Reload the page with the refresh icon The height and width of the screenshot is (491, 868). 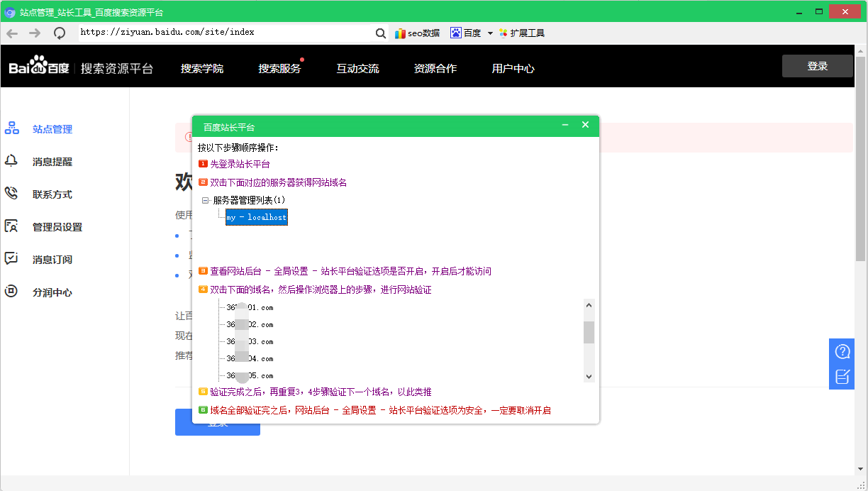tap(60, 33)
